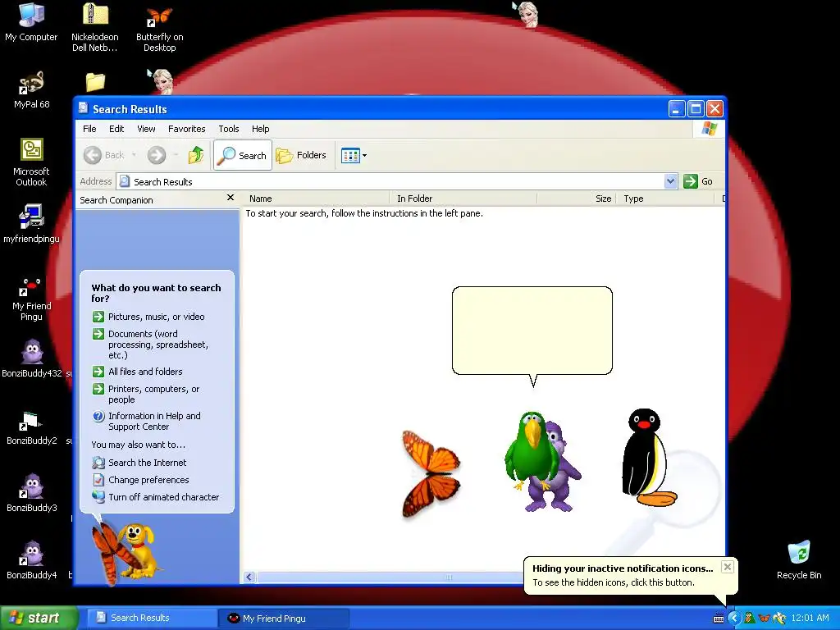The width and height of the screenshot is (840, 630).
Task: Select the BonziBuddy2 desktop icon
Action: tap(32, 427)
